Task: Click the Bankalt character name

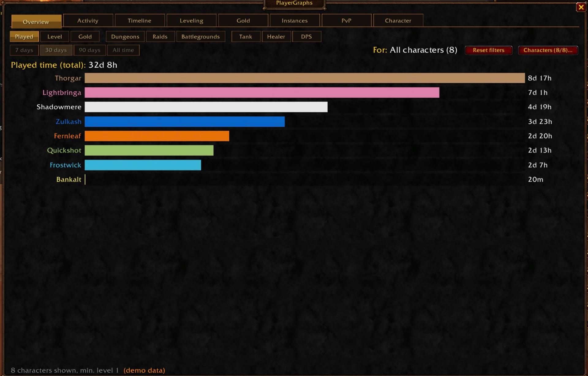Action: click(x=69, y=179)
